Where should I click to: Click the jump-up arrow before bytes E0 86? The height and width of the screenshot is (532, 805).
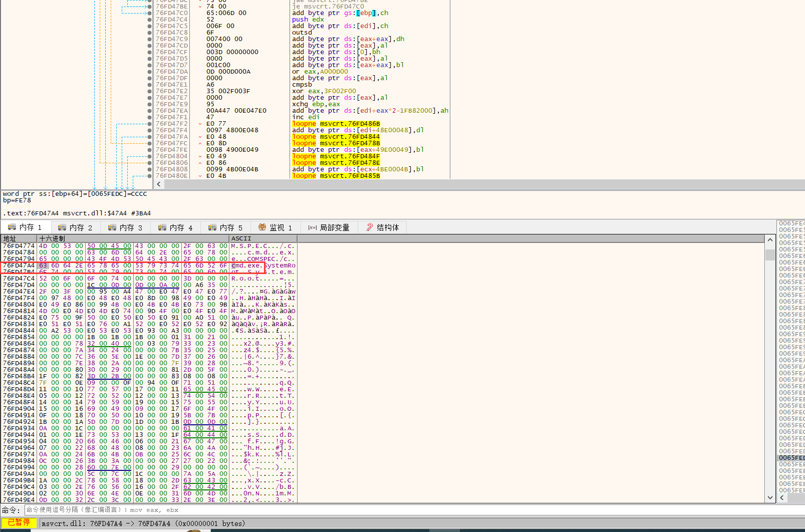(x=200, y=163)
